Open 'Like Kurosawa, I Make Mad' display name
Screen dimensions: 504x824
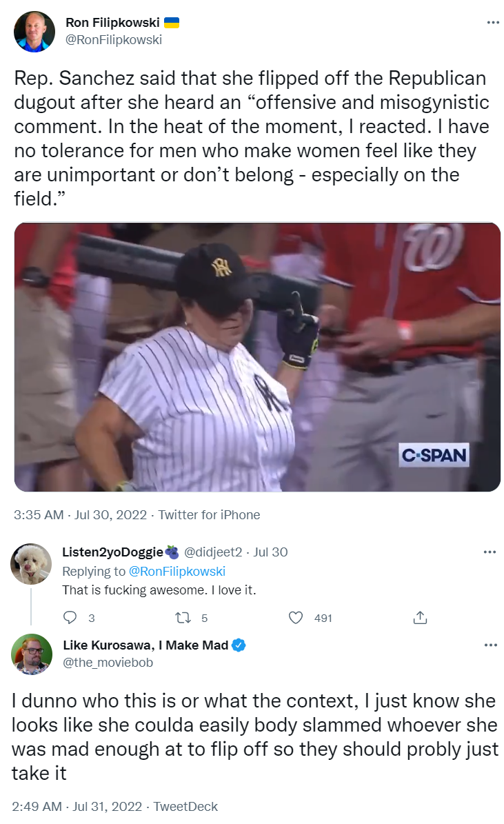point(145,645)
